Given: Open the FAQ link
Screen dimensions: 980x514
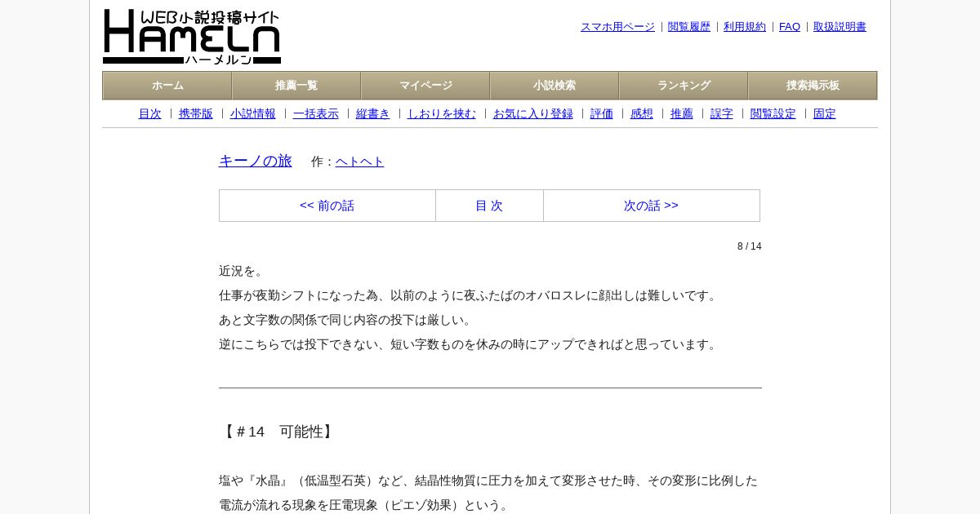Looking at the screenshot, I should (x=790, y=27).
